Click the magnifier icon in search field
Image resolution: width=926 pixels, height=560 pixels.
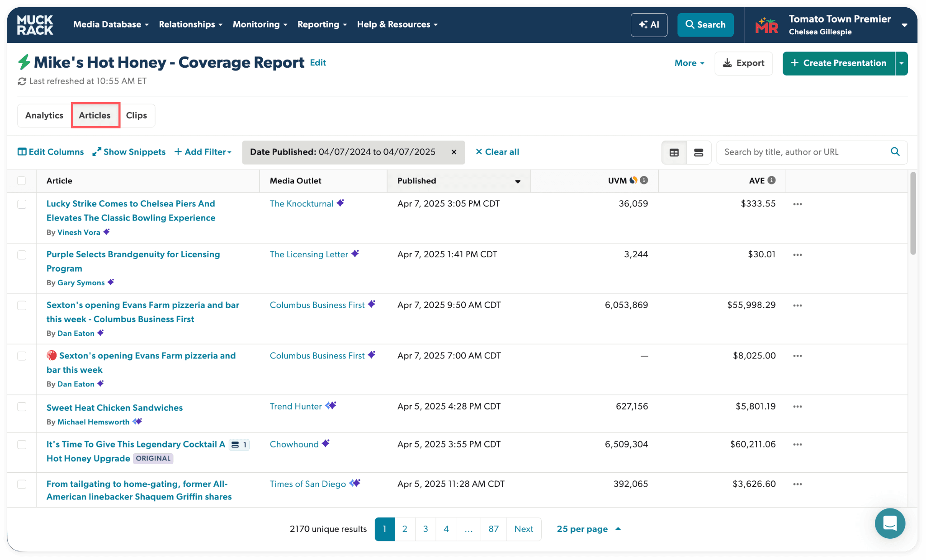coord(895,152)
